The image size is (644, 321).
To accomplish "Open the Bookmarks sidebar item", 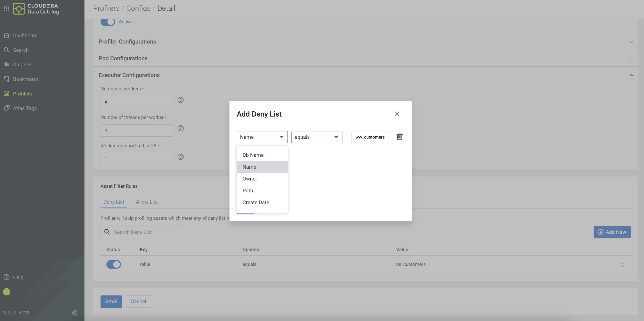I will 26,79.
